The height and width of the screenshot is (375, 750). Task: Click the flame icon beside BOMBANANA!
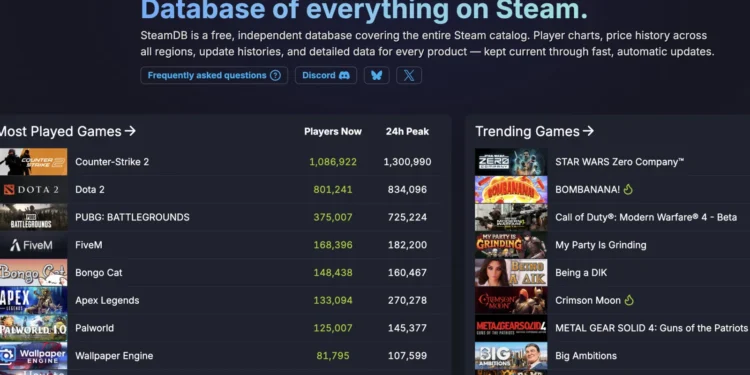[628, 190]
